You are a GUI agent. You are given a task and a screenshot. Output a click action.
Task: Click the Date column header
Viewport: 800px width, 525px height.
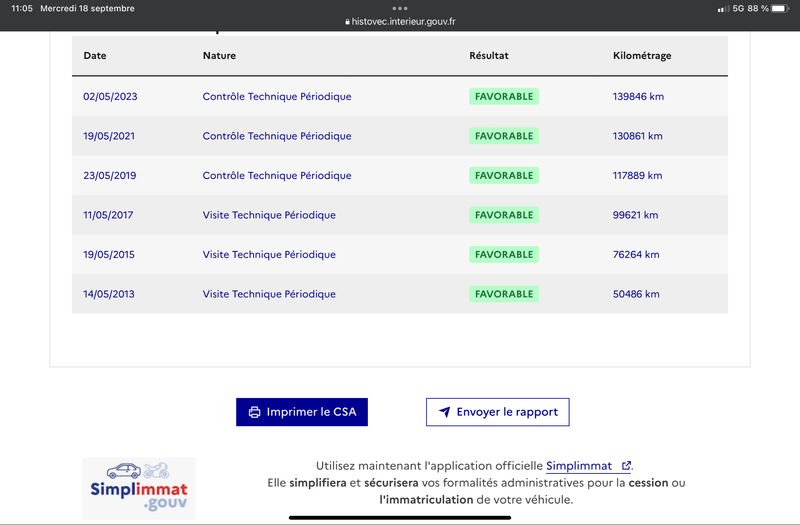95,56
